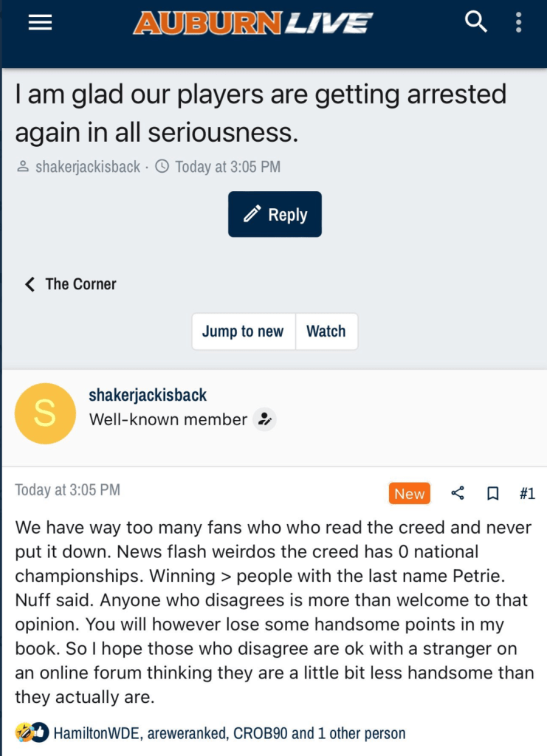Click the laughing reaction emoji icon
This screenshot has width=547, height=756.
(23, 733)
